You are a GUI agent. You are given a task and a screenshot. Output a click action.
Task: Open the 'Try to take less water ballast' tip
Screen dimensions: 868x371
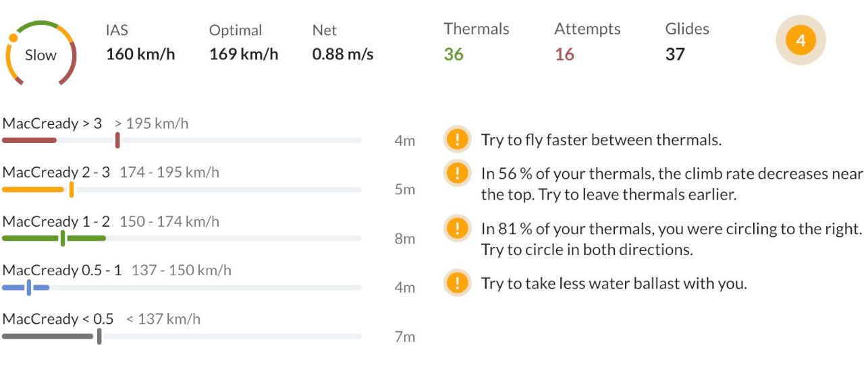614,283
